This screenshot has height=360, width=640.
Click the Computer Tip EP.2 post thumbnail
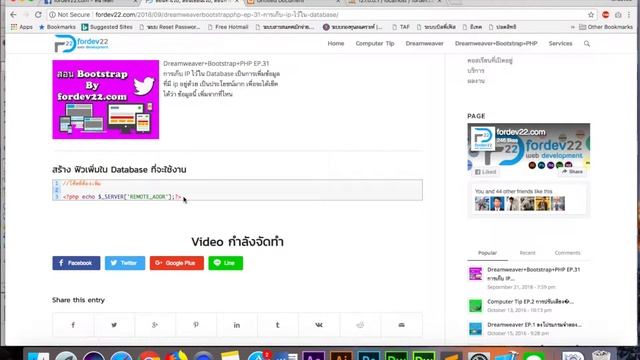(475, 306)
